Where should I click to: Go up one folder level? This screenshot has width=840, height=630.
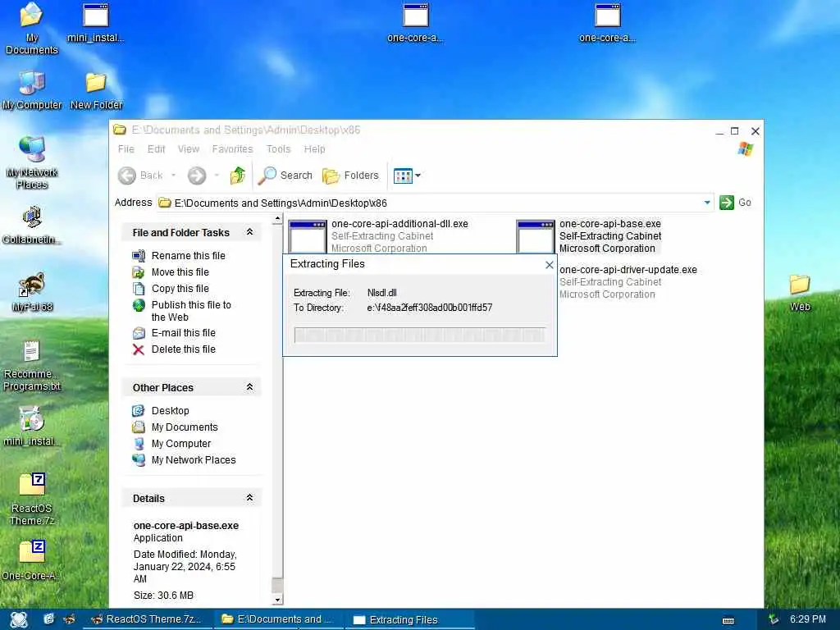click(x=237, y=176)
